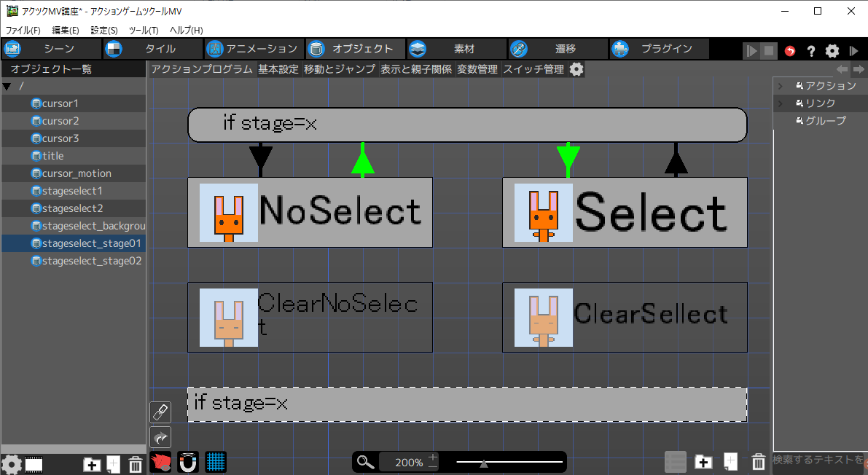
Task: Click the search text field at bottom right
Action: tap(818, 460)
